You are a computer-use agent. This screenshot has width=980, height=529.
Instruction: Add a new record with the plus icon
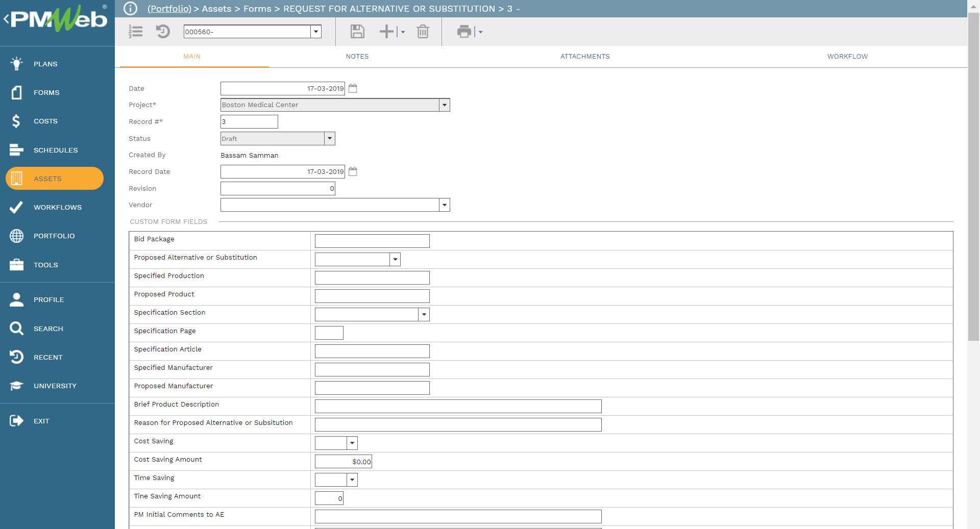point(386,32)
